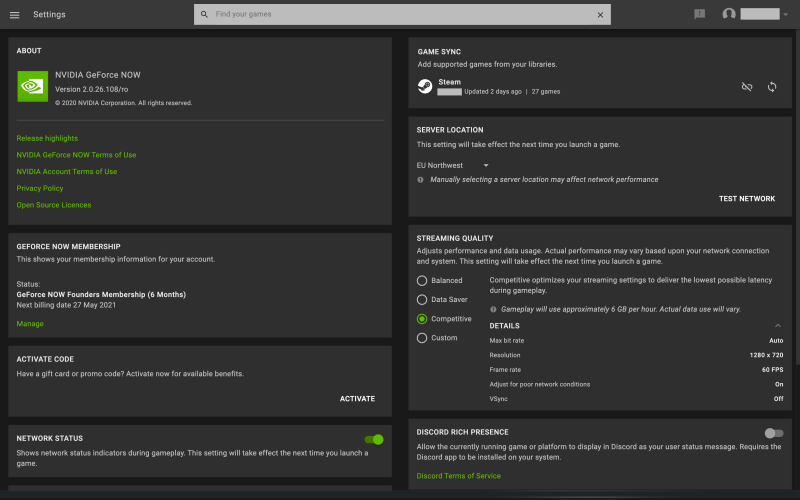Disable the Network Status toggle

(374, 439)
